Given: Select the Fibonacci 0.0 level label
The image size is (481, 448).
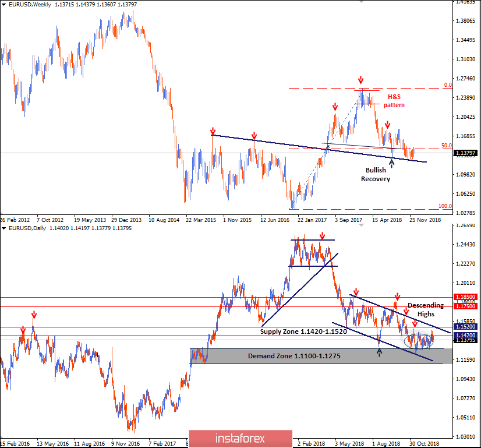Looking at the screenshot, I should tap(448, 85).
